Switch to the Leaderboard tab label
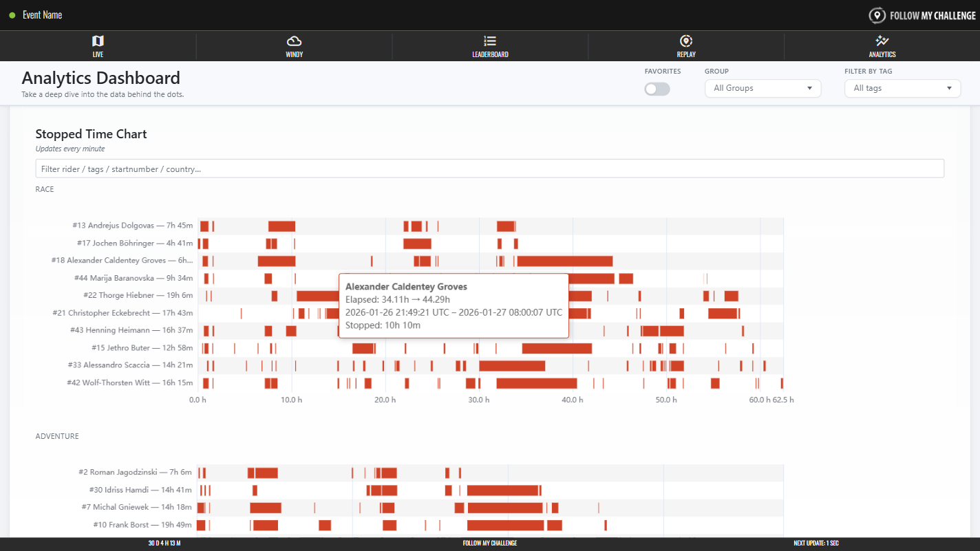Image resolution: width=980 pixels, height=551 pixels. 490,54
